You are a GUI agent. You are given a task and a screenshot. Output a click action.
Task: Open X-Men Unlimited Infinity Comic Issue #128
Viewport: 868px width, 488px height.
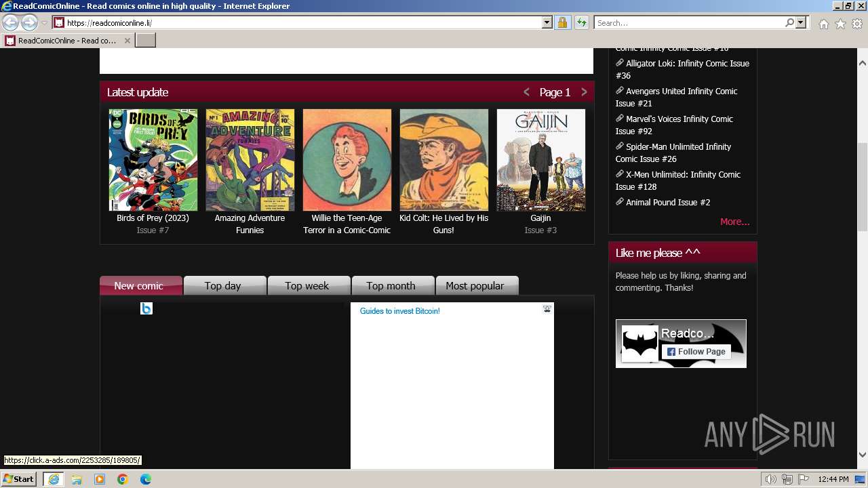(x=677, y=180)
